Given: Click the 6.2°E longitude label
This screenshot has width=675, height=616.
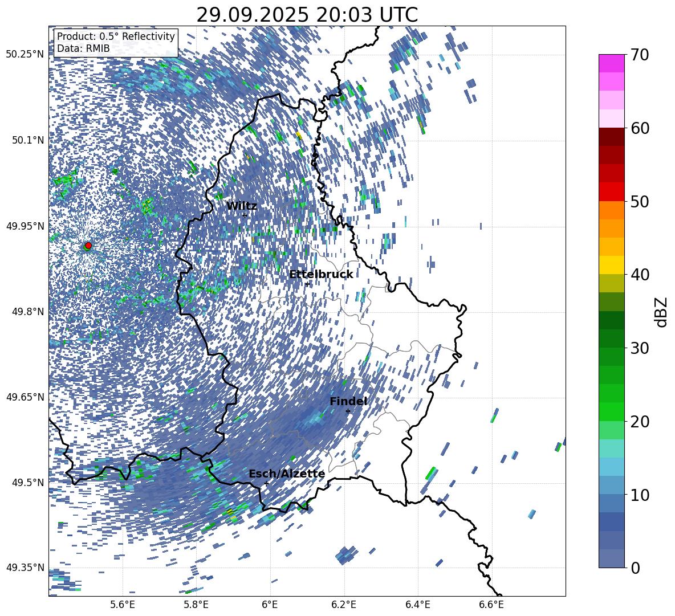Looking at the screenshot, I should click(344, 605).
